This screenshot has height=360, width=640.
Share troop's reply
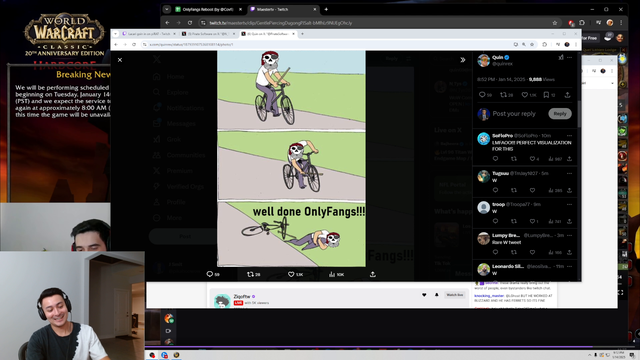pos(569,221)
